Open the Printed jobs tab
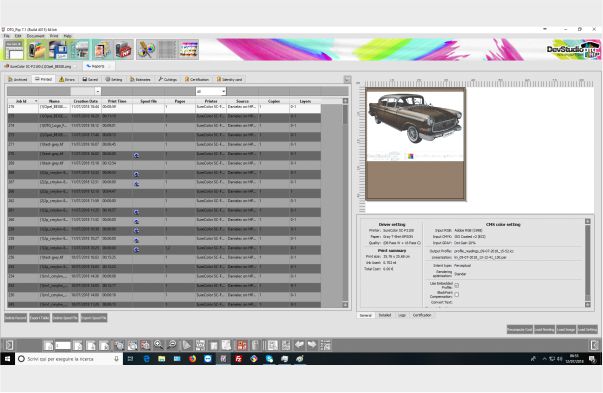The image size is (603, 393). 43,79
